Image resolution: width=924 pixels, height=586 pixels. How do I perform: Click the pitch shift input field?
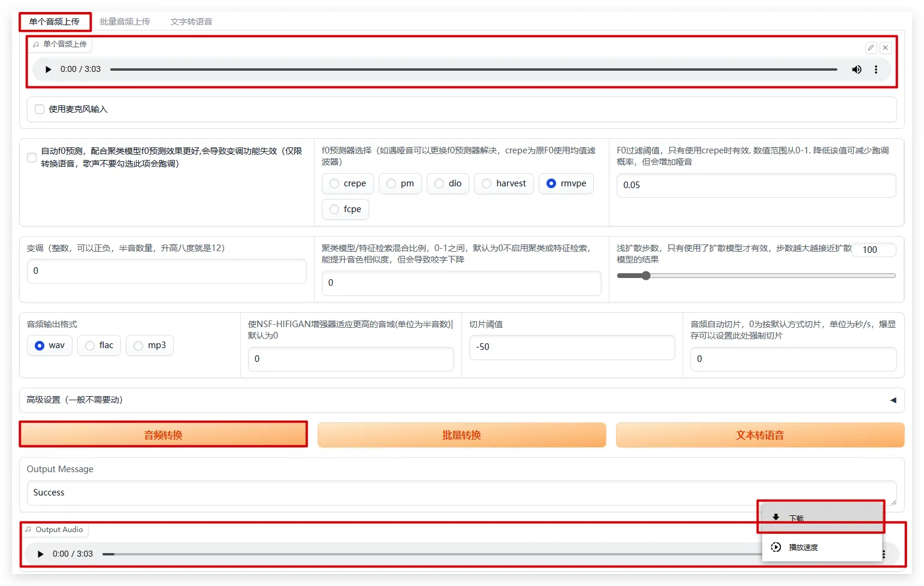pyautogui.click(x=167, y=271)
